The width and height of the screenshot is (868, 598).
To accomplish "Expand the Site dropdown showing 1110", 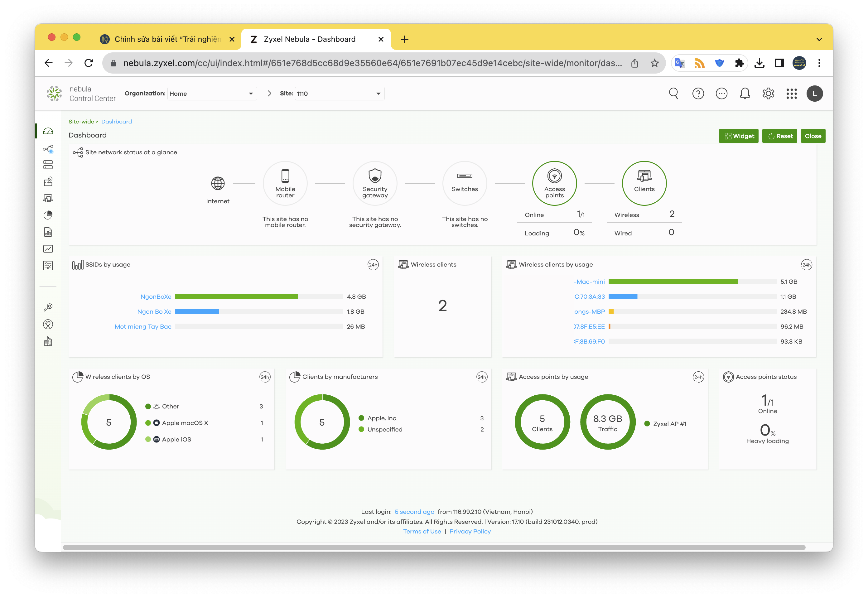I will [x=340, y=94].
